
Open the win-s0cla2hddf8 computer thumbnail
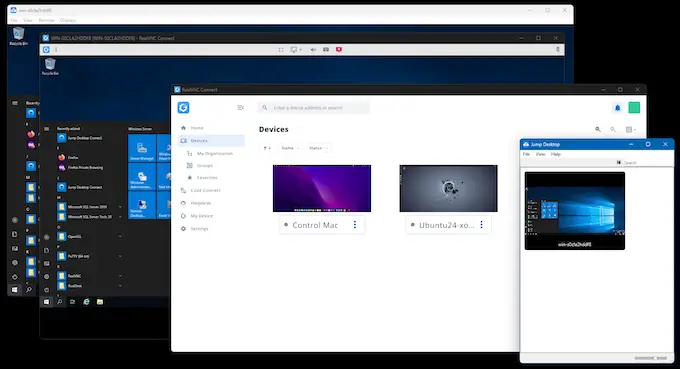click(575, 211)
